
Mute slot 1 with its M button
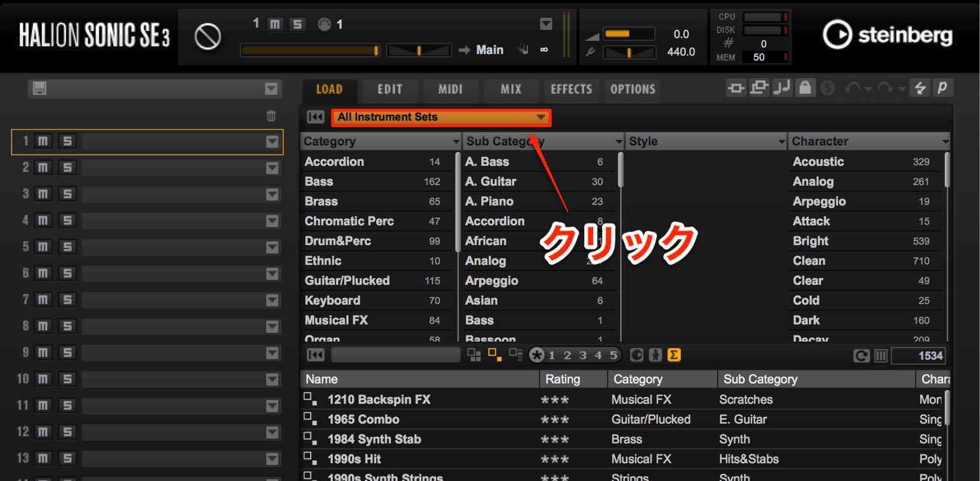pyautogui.click(x=43, y=141)
